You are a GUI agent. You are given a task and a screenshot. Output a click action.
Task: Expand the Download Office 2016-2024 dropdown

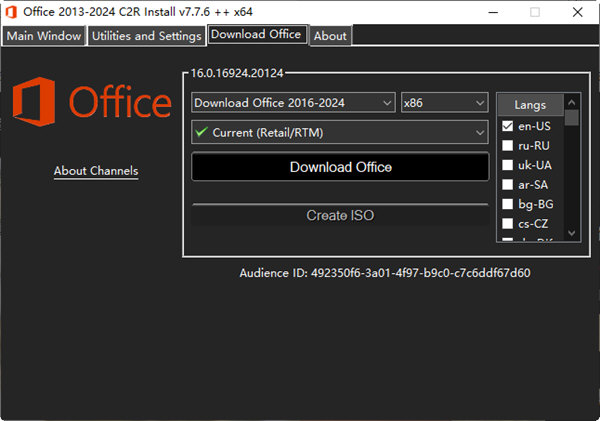293,103
